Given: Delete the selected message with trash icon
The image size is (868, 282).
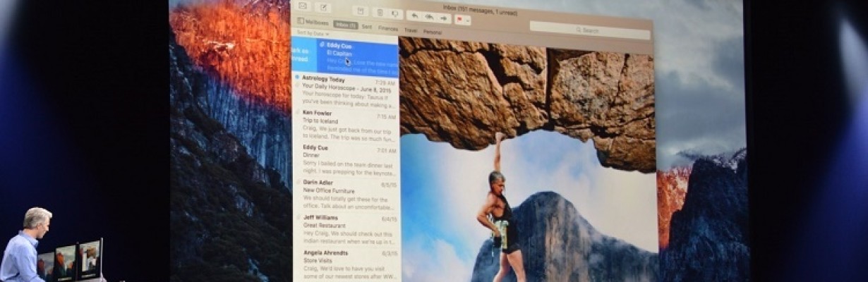Looking at the screenshot, I should [x=380, y=13].
